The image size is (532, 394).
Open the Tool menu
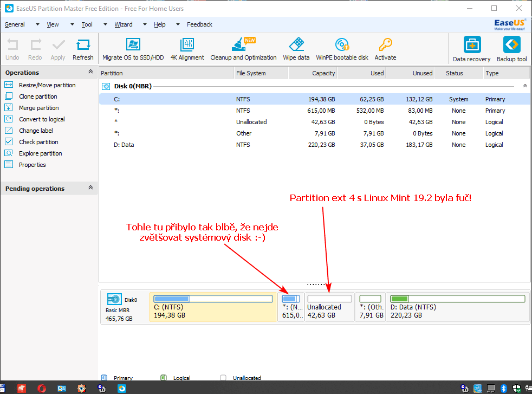87,24
